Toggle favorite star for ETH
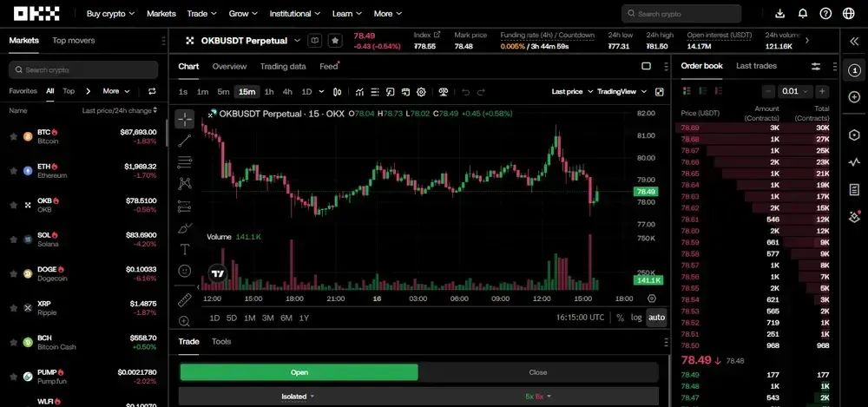Image resolution: width=868 pixels, height=407 pixels. tap(13, 171)
